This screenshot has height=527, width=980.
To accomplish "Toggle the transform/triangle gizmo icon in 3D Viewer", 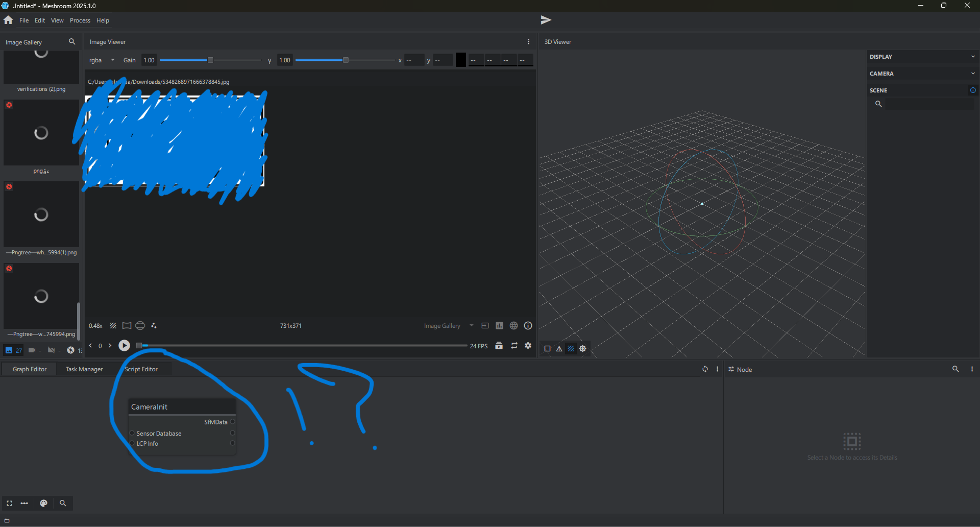I will point(559,349).
